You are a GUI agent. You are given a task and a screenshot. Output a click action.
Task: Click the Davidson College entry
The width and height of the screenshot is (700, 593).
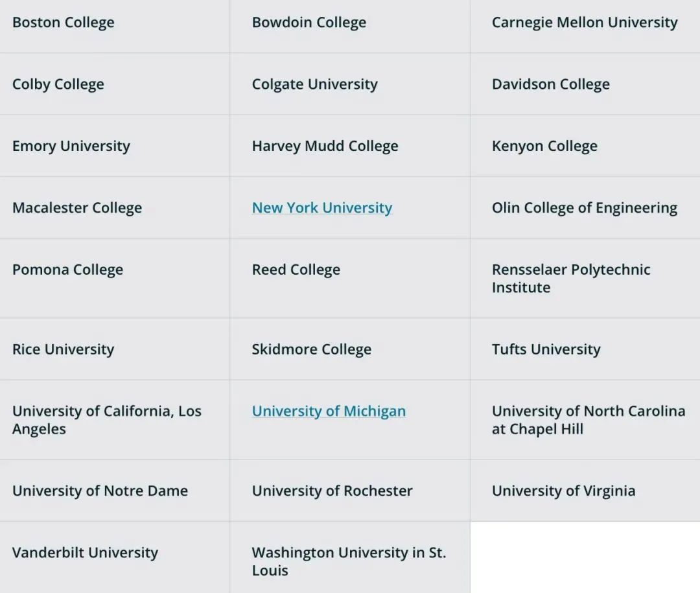550,84
